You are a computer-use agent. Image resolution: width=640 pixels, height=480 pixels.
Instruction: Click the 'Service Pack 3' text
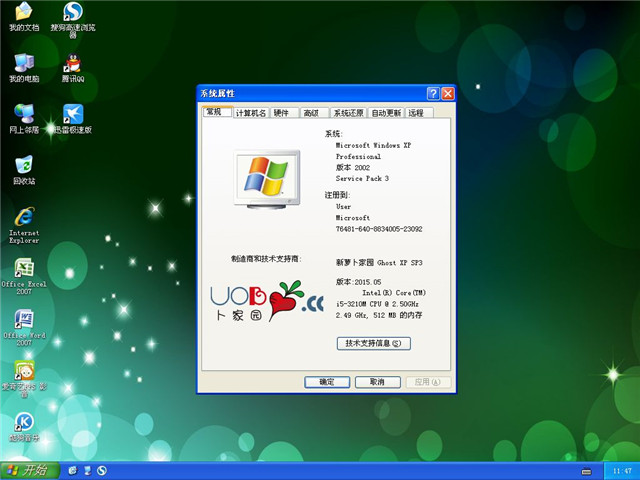tap(362, 178)
